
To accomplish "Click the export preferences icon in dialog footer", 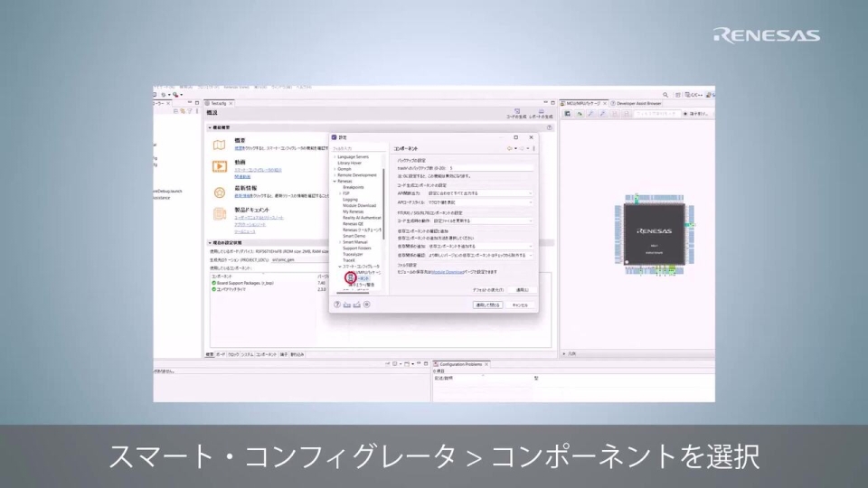I will click(x=357, y=305).
